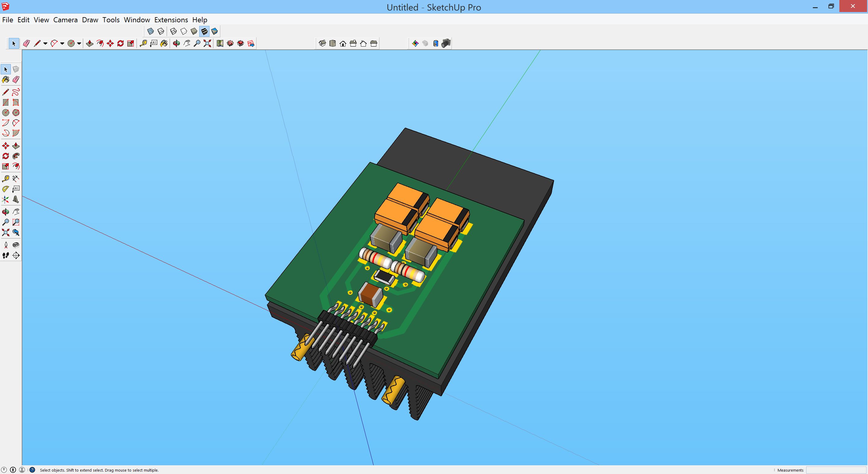
Task: Select Tape Measure in top toolbar
Action: [143, 43]
